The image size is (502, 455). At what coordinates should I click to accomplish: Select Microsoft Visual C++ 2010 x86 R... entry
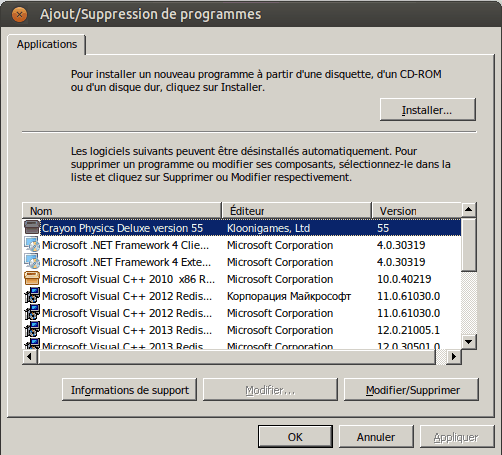tap(128, 279)
